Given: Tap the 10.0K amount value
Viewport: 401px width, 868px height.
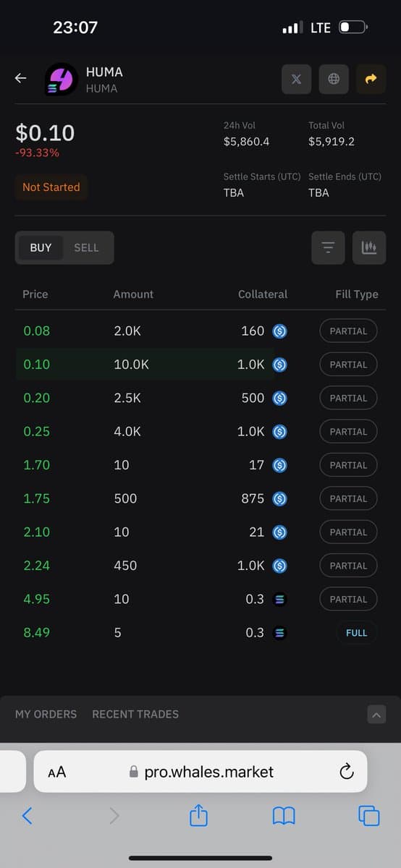Looking at the screenshot, I should point(132,365).
